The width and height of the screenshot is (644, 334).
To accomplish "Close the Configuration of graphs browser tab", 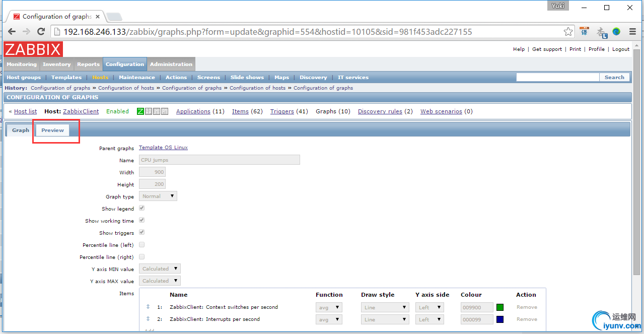I will tap(98, 16).
